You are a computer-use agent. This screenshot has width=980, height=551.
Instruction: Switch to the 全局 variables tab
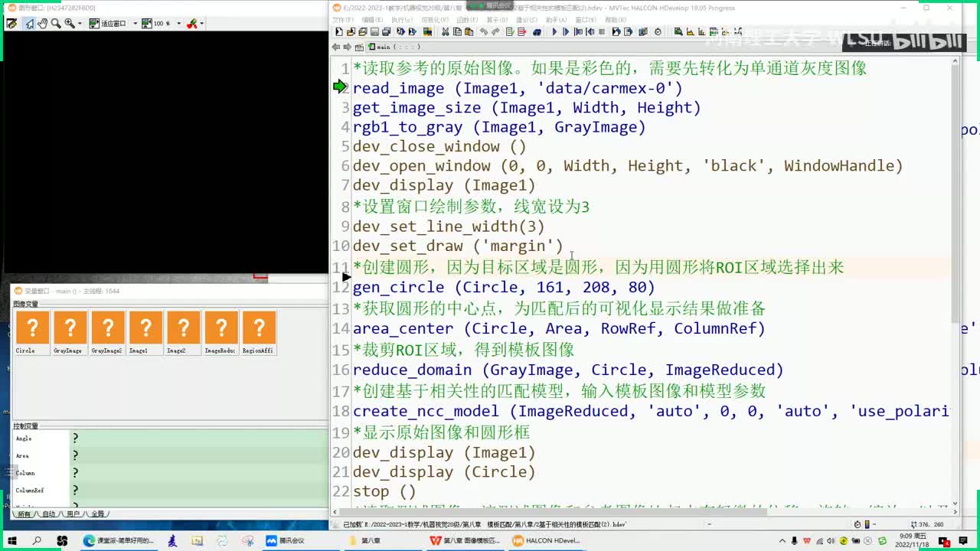(x=98, y=514)
